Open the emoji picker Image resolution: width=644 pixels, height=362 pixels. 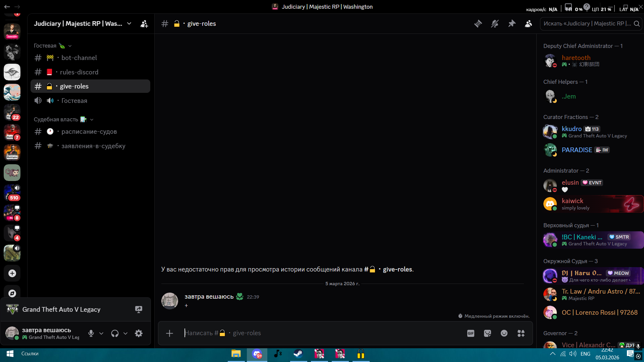[504, 333]
